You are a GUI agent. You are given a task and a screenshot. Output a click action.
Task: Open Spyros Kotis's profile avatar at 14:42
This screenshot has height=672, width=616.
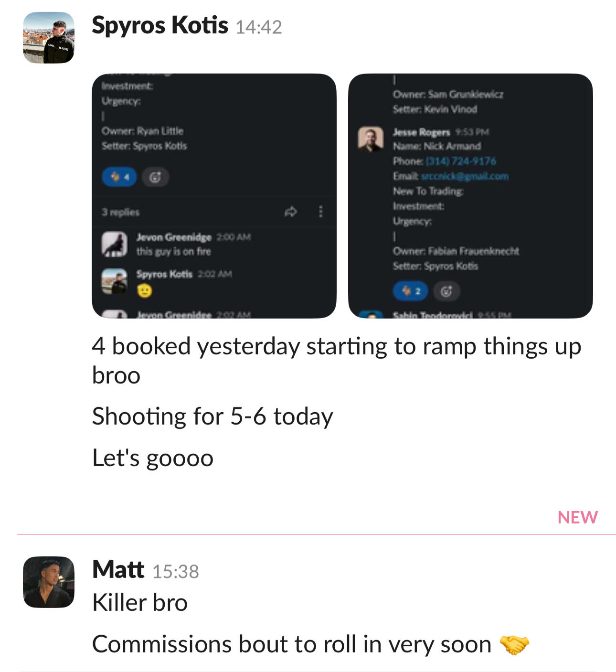point(49,38)
